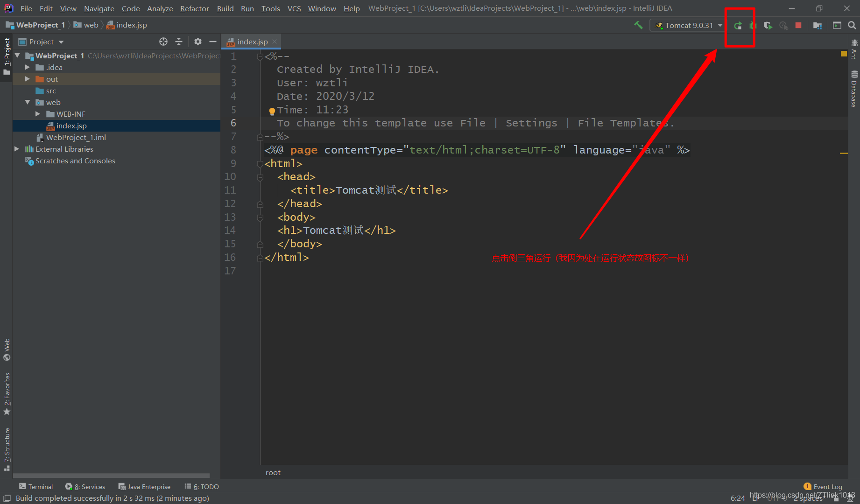
Task: Open the Navigate menu
Action: coord(99,8)
